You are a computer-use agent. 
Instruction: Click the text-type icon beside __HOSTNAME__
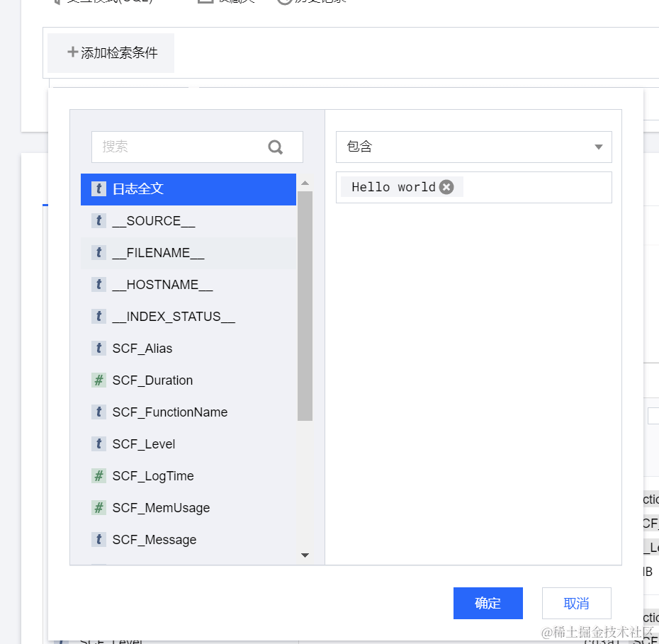coord(99,285)
